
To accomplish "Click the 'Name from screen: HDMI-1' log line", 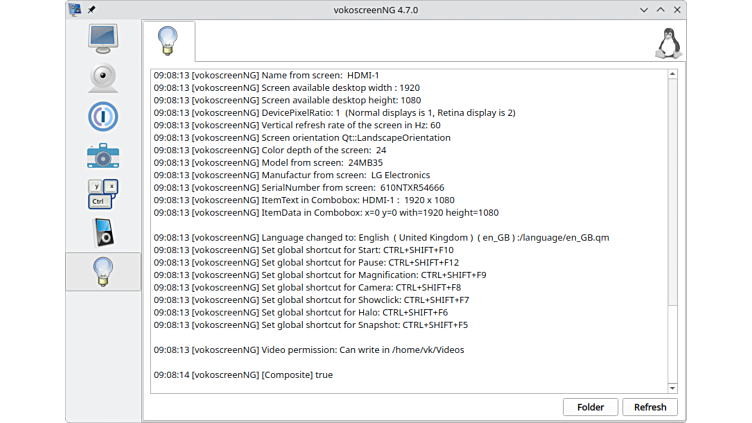I will point(267,75).
